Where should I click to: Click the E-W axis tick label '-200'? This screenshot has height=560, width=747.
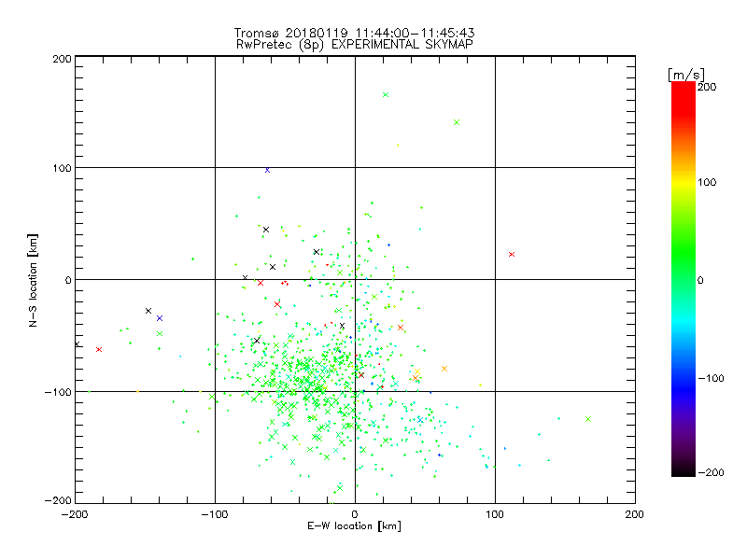click(75, 514)
